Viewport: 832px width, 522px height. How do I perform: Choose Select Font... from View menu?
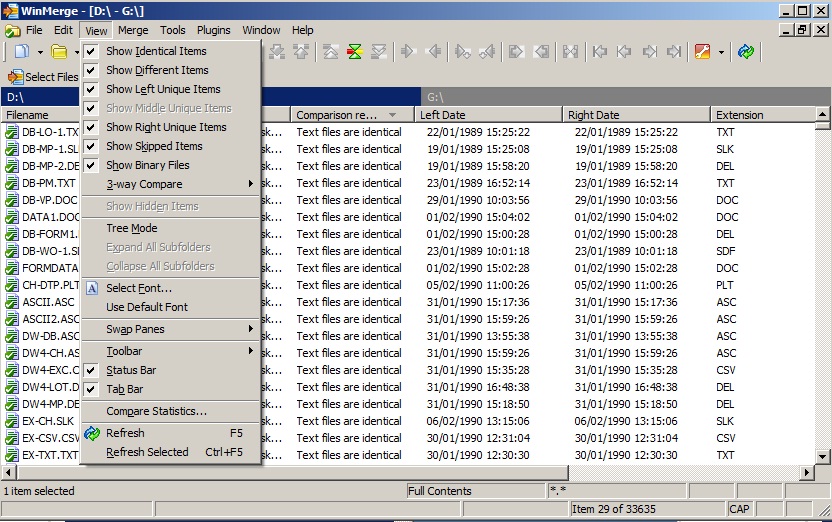[171, 288]
